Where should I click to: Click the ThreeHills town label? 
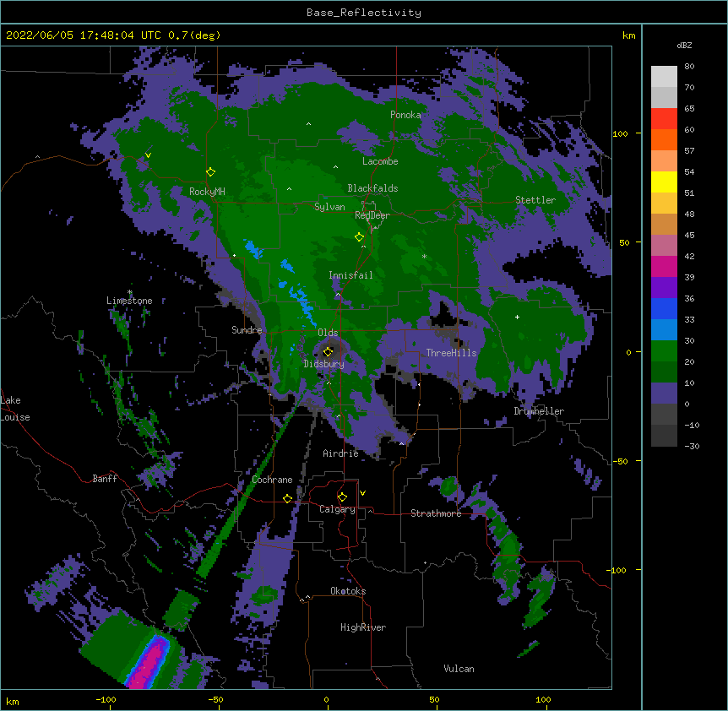tap(451, 353)
